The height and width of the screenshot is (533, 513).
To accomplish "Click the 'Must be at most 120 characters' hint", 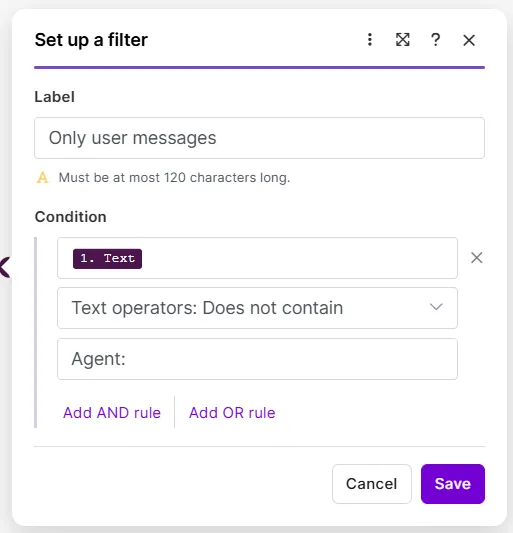I will point(174,177).
